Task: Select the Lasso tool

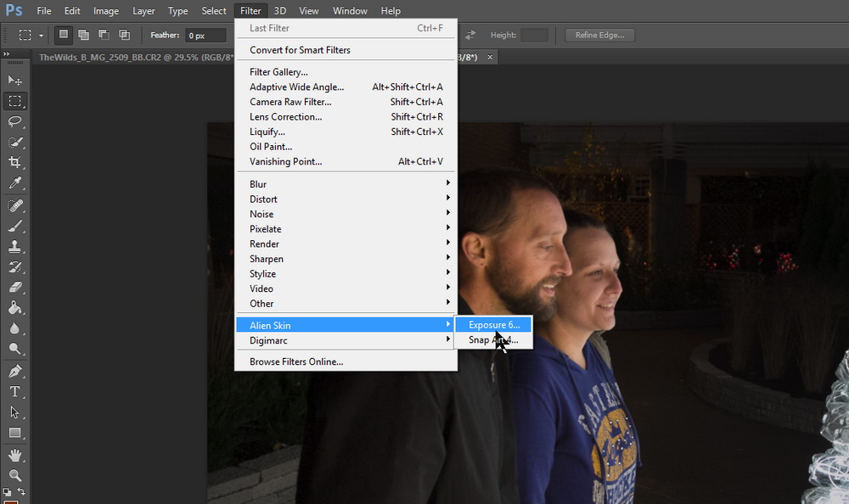Action: point(14,121)
